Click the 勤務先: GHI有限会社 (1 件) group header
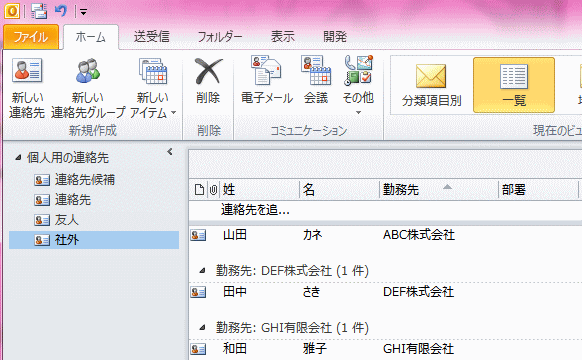 [292, 328]
